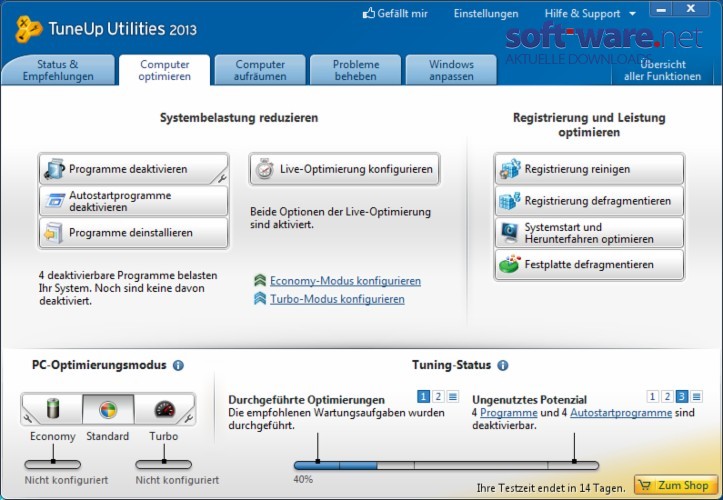Open the wrench on Programme deaktivieren button
Image resolution: width=723 pixels, height=500 pixels.
pos(221,178)
